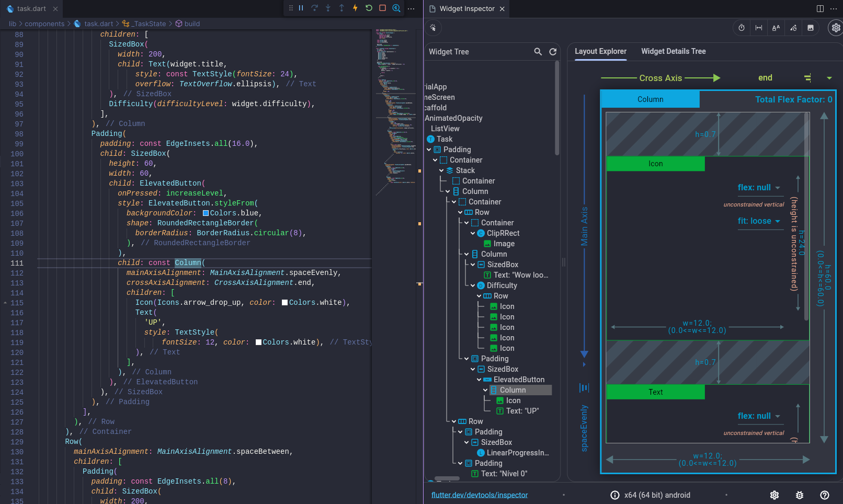Trigger Hot Reload lightning bolt

click(x=355, y=8)
